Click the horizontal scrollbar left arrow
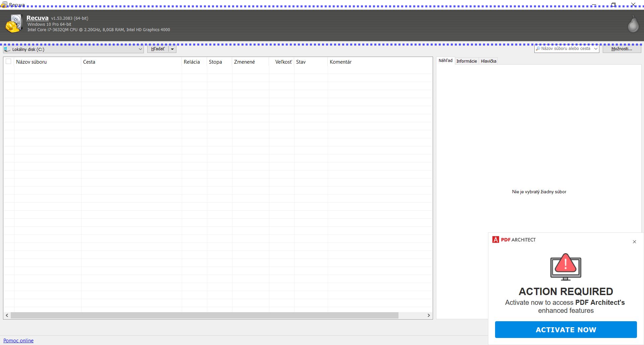This screenshot has height=345, width=644. [7, 315]
